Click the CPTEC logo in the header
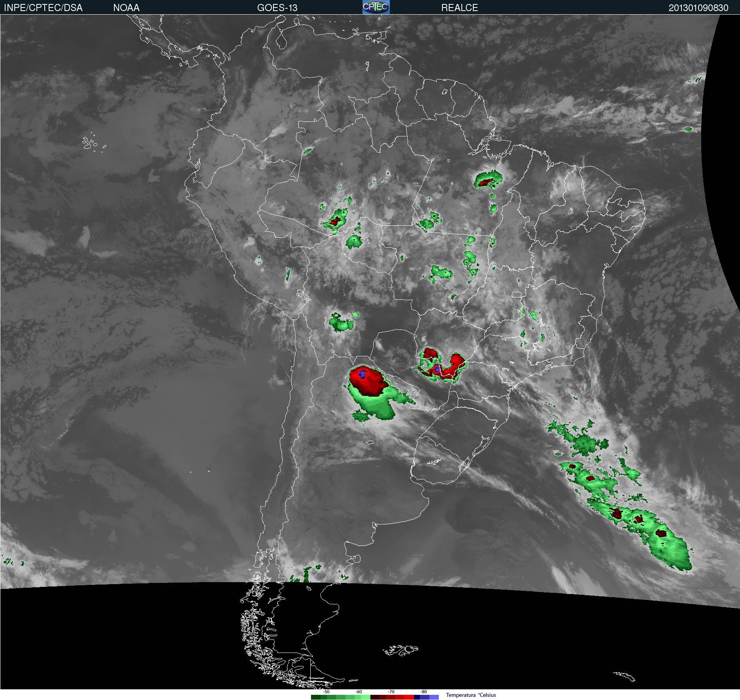 click(376, 7)
